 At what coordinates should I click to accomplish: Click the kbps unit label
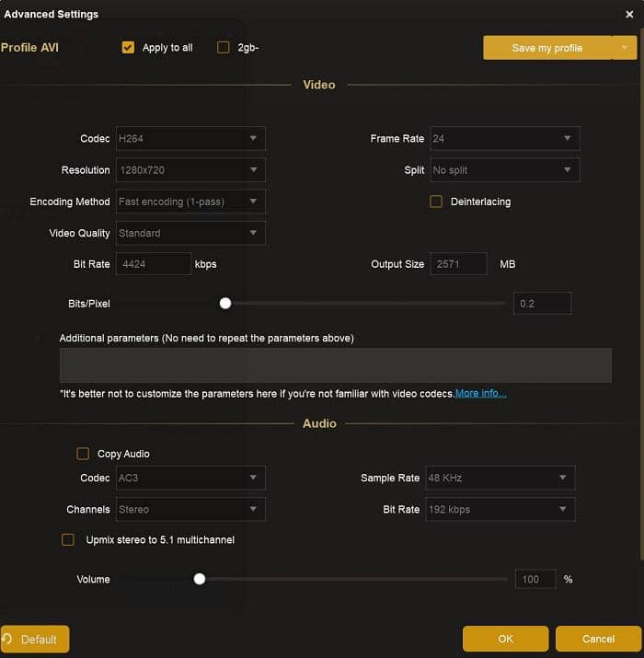click(205, 264)
